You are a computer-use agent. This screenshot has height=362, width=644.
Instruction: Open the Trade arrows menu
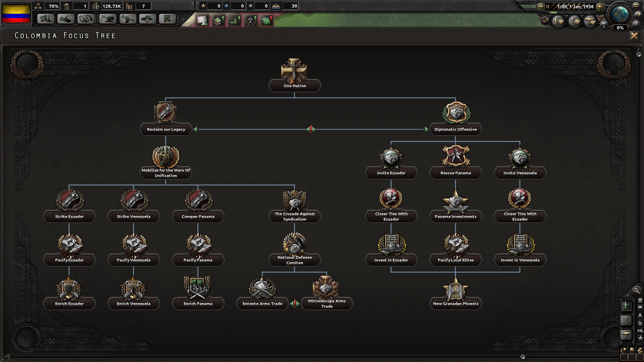(x=86, y=19)
